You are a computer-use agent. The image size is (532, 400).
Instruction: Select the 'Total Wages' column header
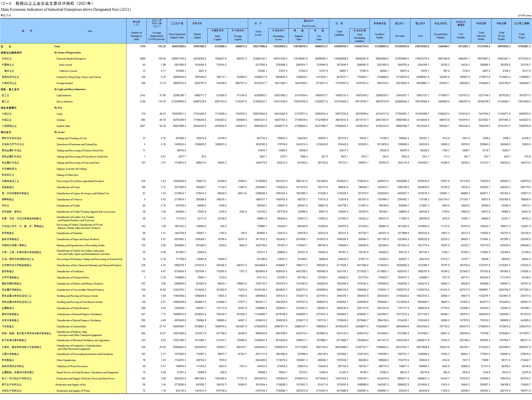(x=522, y=36)
